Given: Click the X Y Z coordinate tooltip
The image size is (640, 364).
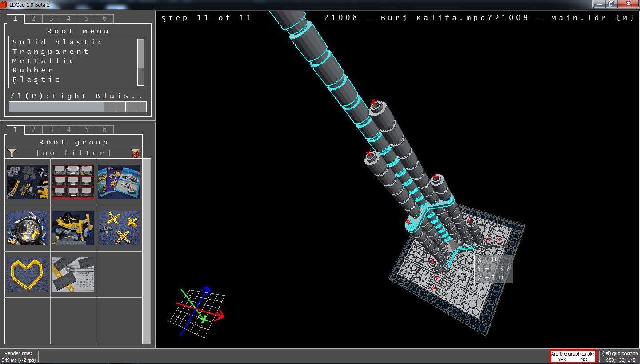Looking at the screenshot, I should (x=494, y=268).
